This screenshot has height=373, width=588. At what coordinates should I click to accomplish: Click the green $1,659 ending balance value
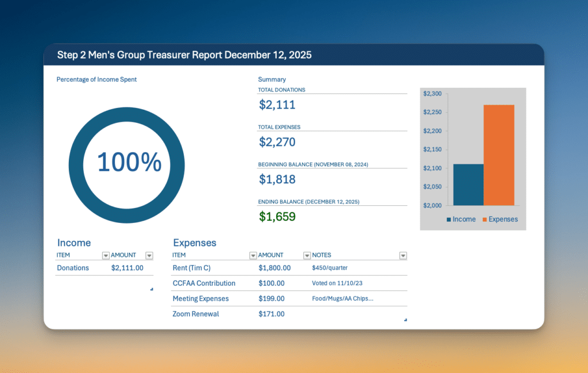point(277,217)
